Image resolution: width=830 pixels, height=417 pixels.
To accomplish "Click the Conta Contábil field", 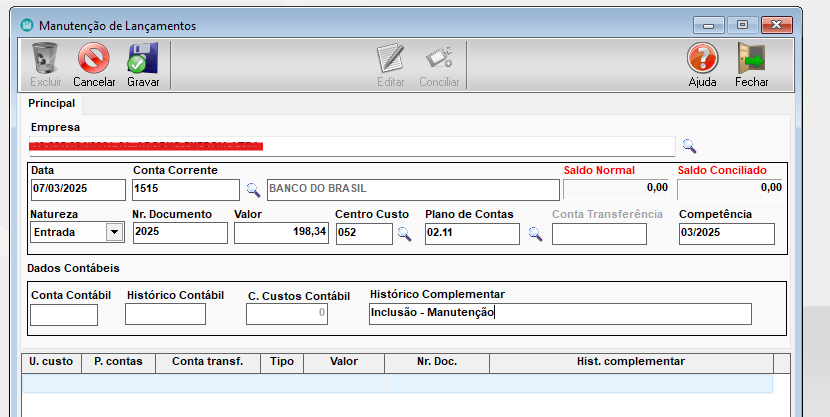I will click(64, 315).
